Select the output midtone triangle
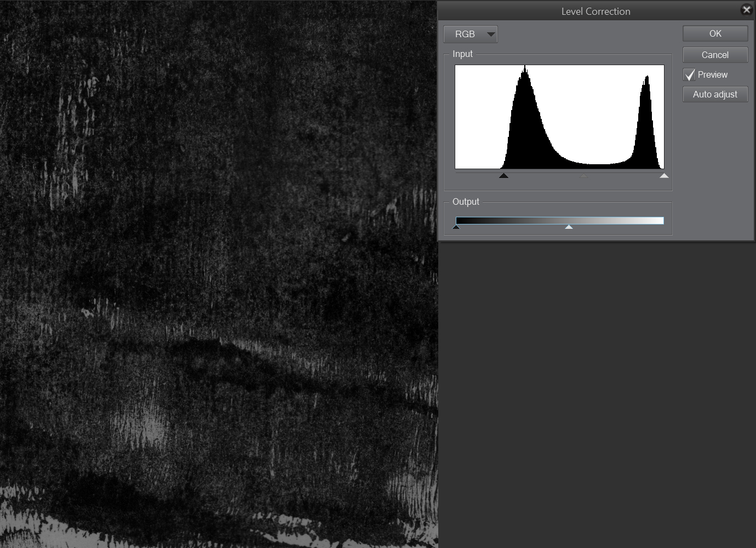Viewport: 756px width, 548px height. 569,227
